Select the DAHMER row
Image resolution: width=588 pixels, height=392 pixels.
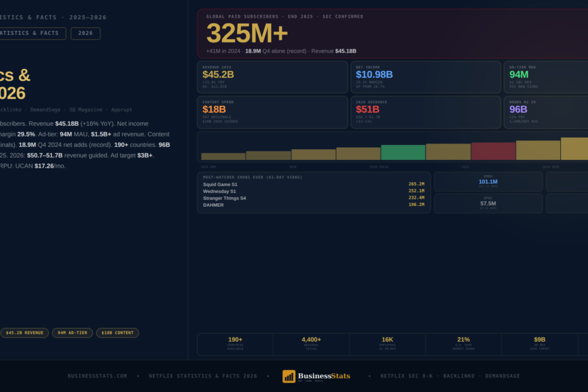(314, 205)
